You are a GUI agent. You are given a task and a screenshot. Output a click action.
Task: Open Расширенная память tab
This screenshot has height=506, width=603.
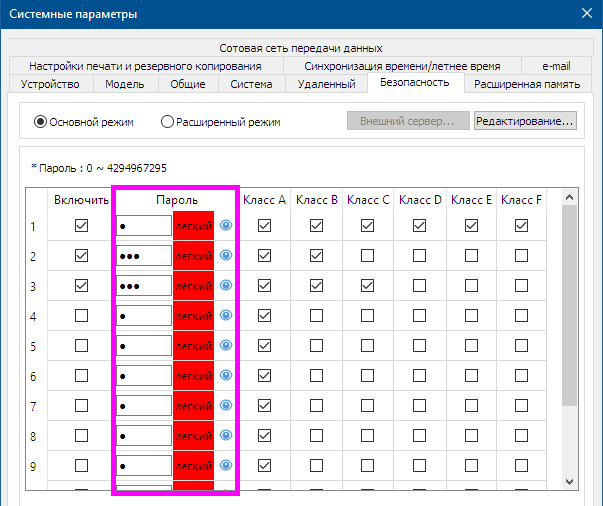click(527, 84)
